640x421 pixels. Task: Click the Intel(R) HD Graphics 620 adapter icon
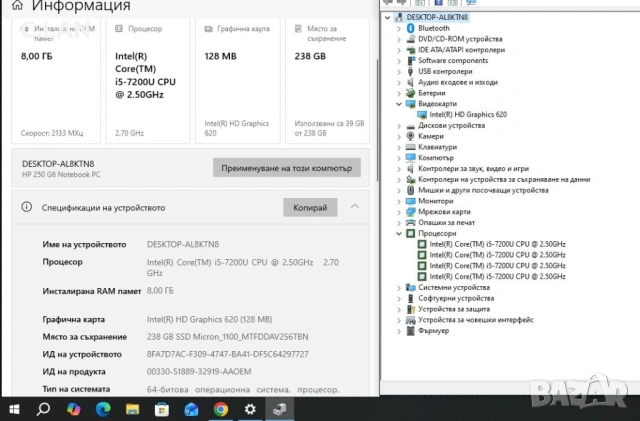point(422,115)
